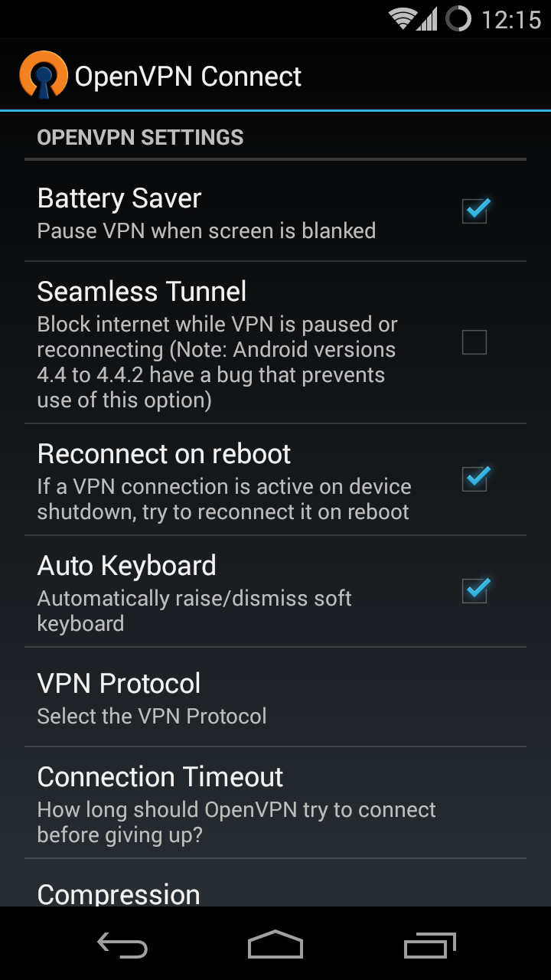Uncheck the Battery Saver checkbox
Viewport: 551px width, 980px height.
[474, 211]
